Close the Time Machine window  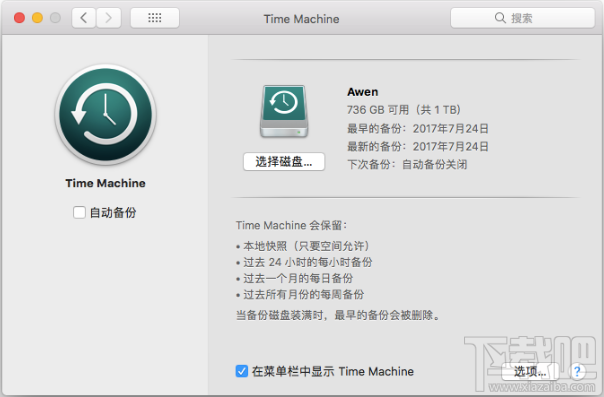(x=19, y=18)
